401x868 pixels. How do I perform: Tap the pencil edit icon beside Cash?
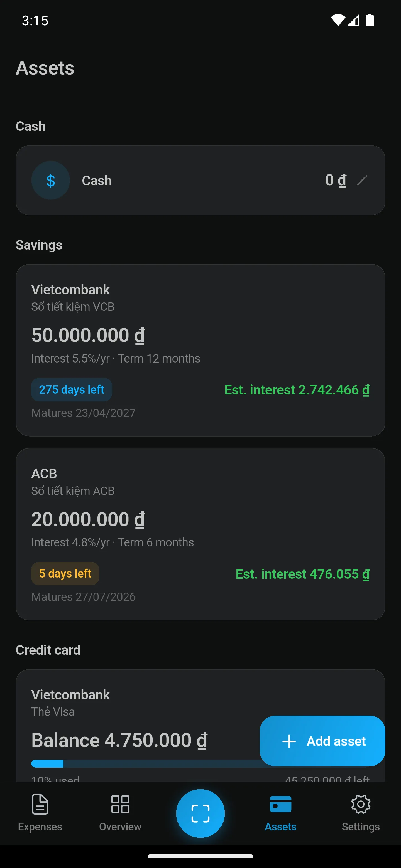coord(362,180)
